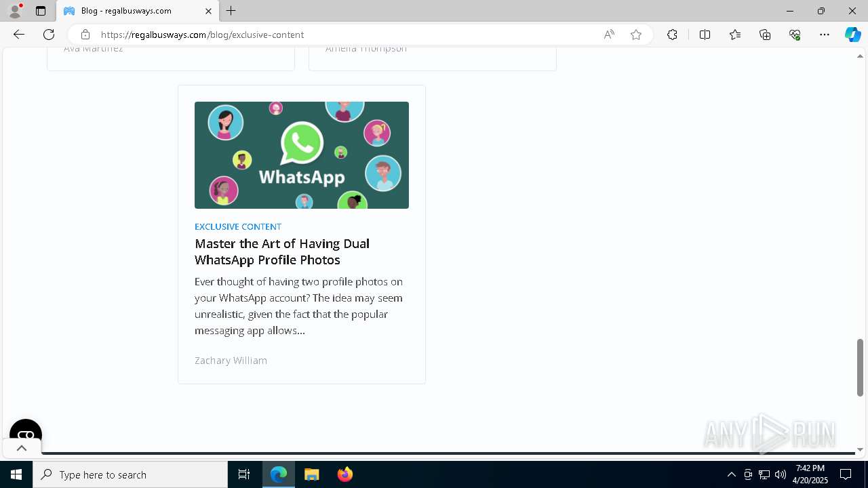This screenshot has height=488, width=868.
Task: Open the taskbar clock showing 7:42 PM
Action: click(x=810, y=474)
